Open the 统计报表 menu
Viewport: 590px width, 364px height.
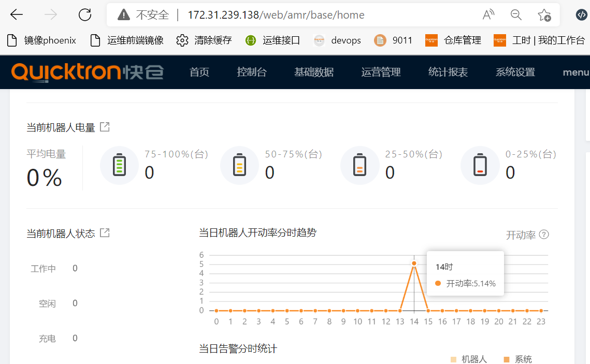tap(448, 72)
